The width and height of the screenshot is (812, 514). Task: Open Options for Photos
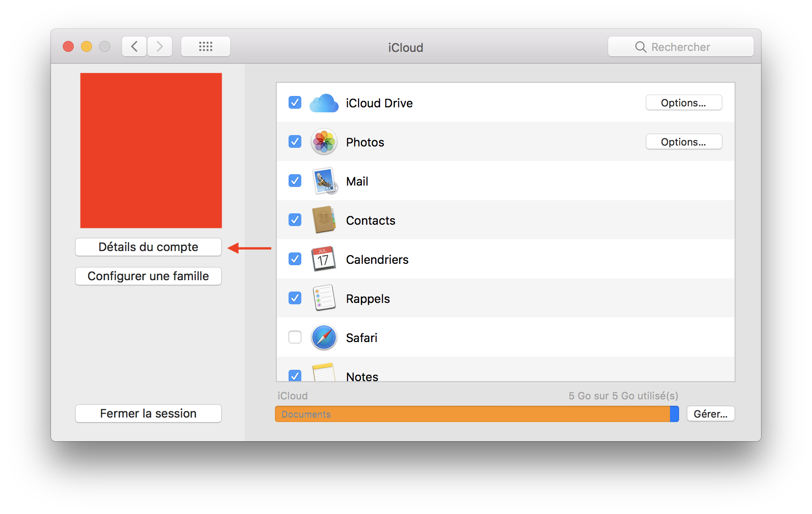tap(684, 142)
